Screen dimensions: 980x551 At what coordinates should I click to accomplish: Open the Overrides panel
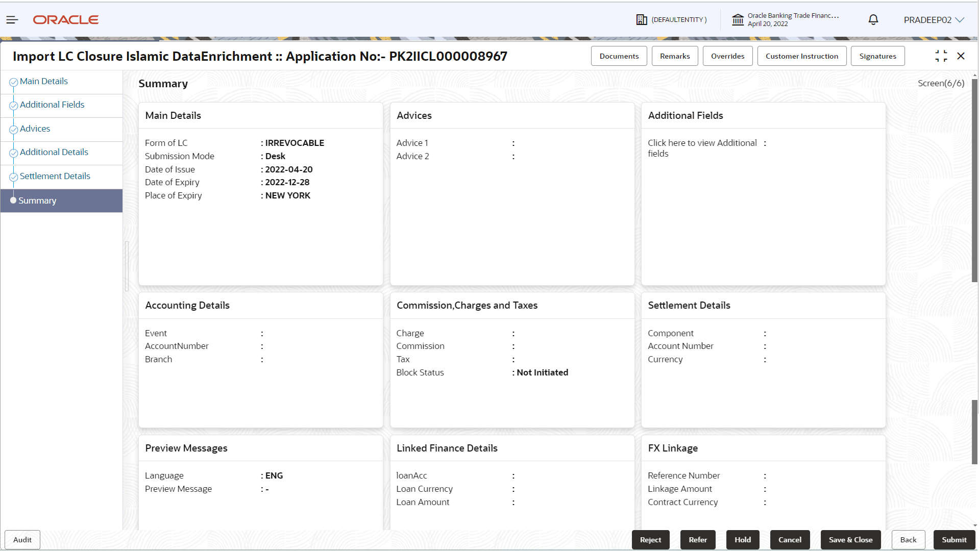point(727,56)
